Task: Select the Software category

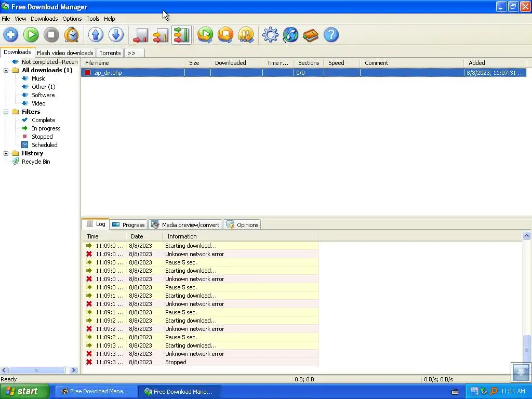Action: point(43,95)
